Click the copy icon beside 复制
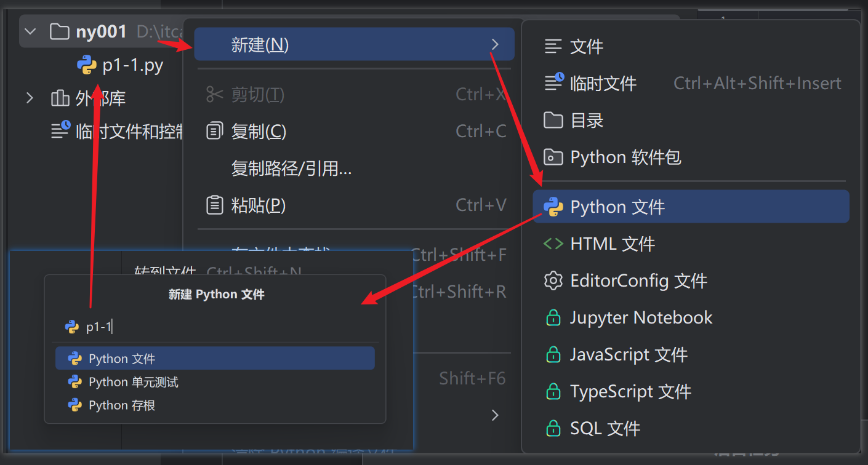Image resolution: width=868 pixels, height=465 pixels. pyautogui.click(x=214, y=131)
